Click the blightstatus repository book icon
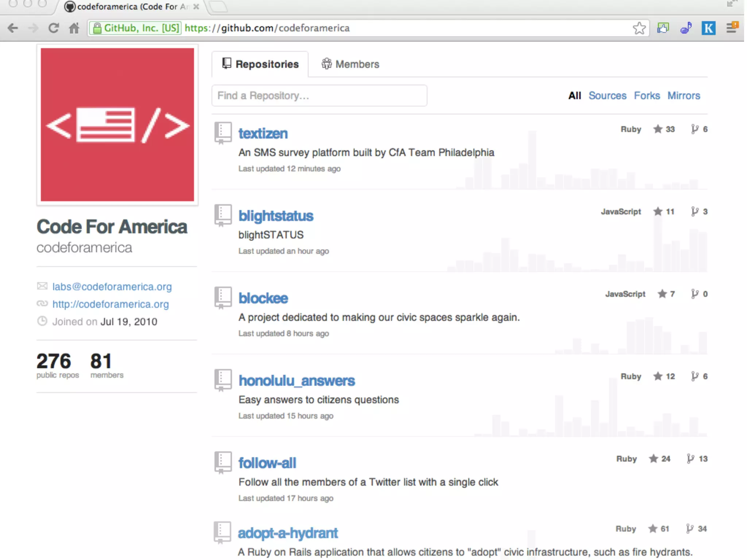 (x=223, y=215)
